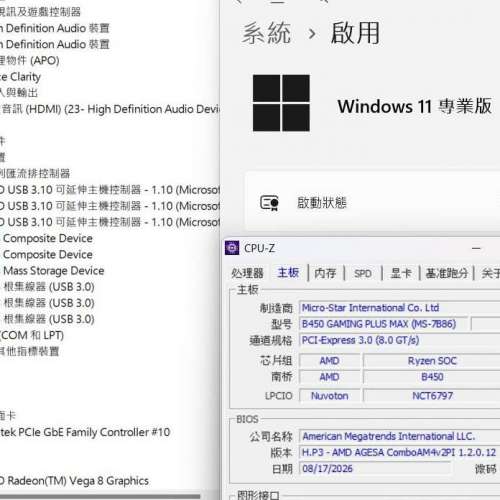Click the 啟用 breadcrumb heading

[x=355, y=33]
